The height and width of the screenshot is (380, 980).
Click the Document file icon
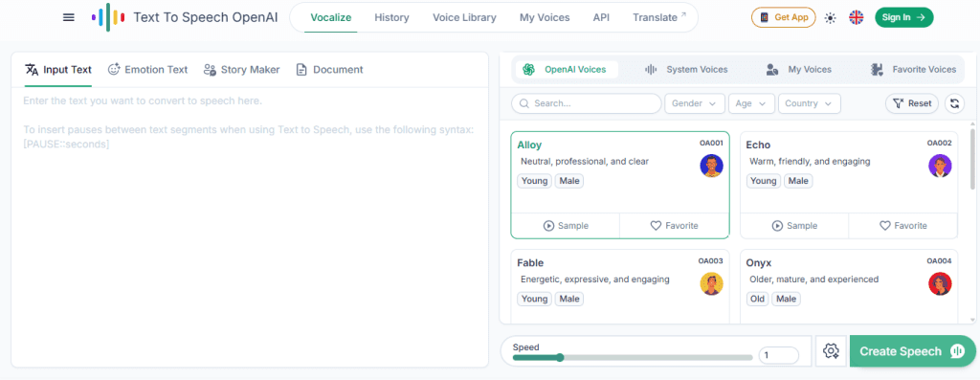pyautogui.click(x=301, y=69)
